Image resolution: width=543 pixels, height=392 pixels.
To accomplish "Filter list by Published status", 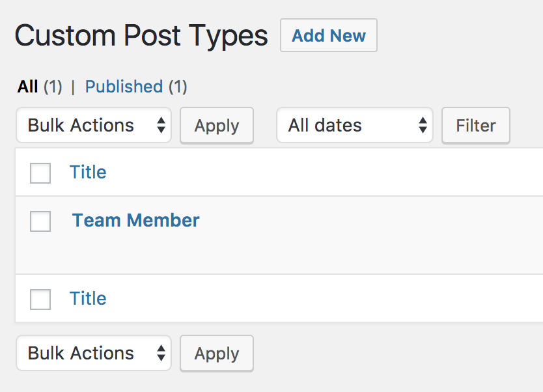I will coord(124,87).
